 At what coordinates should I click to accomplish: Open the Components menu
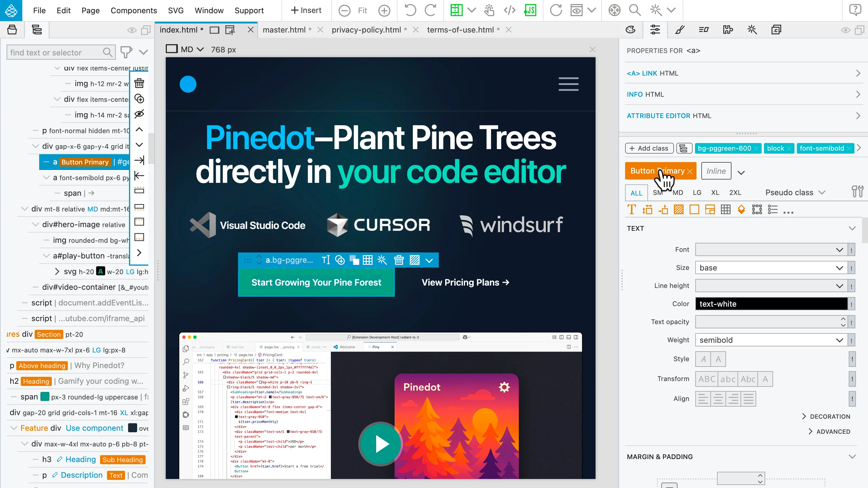(x=134, y=11)
